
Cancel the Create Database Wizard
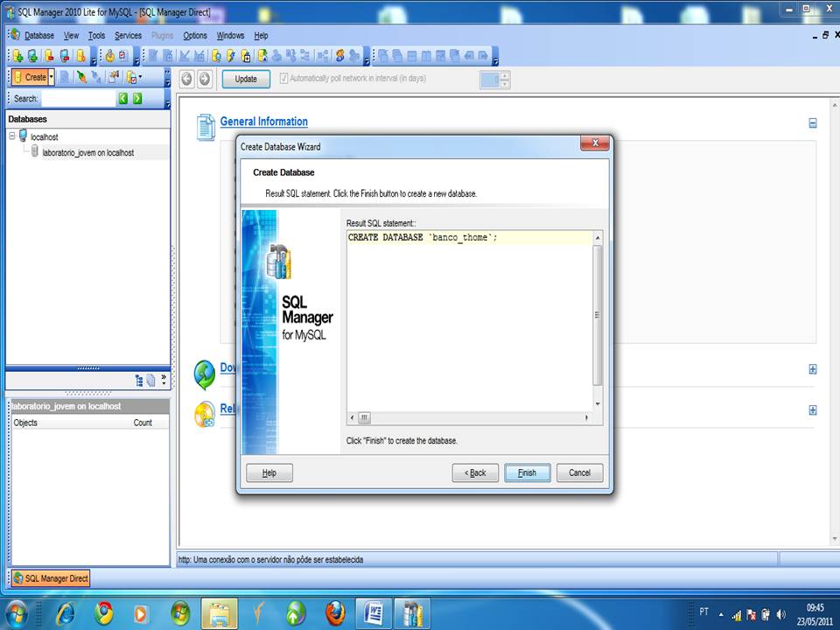(579, 472)
